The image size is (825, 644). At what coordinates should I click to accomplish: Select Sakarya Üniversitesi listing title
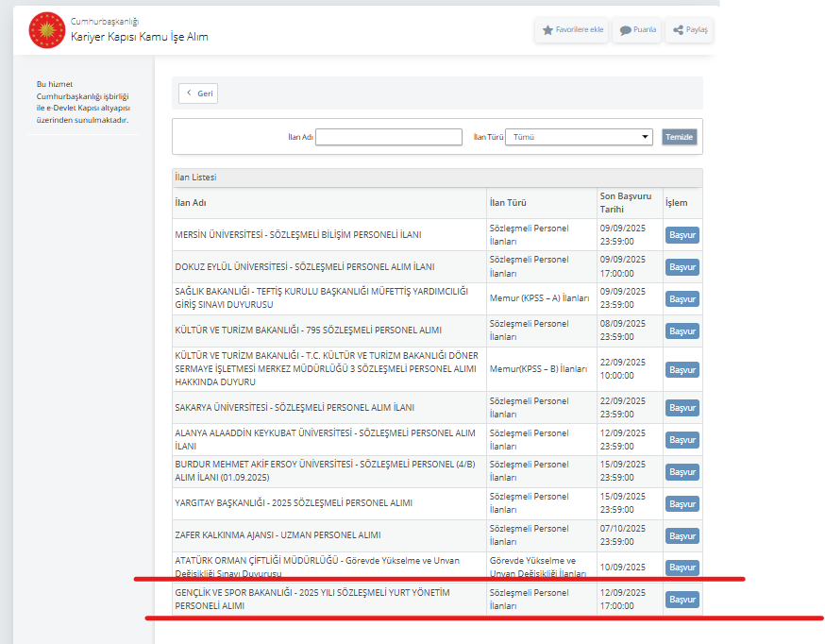(295, 408)
